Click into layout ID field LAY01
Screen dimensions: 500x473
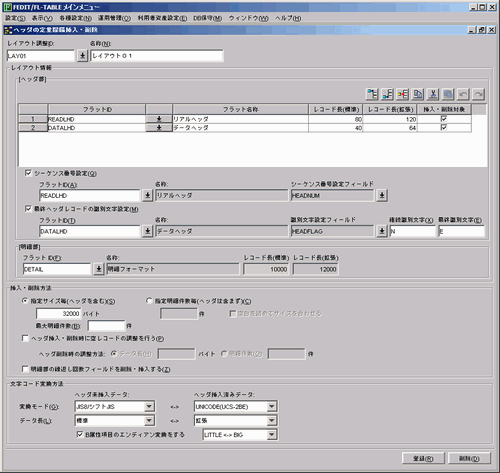click(x=41, y=56)
